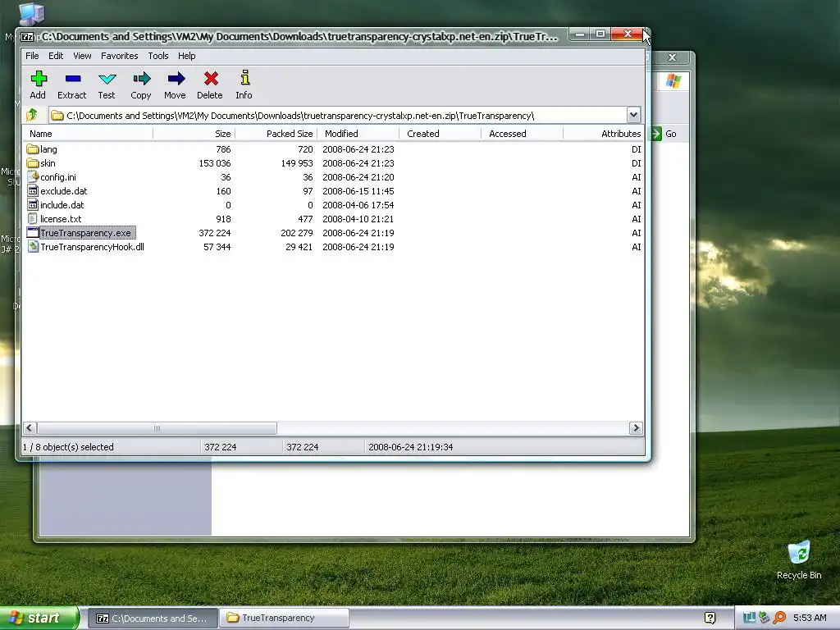This screenshot has width=840, height=630.
Task: Open the Favorites menu
Action: click(120, 56)
